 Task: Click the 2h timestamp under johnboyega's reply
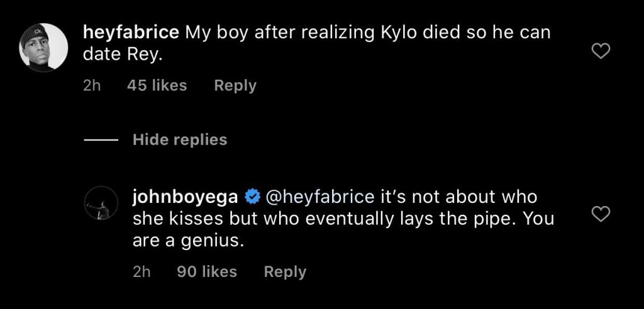(x=142, y=271)
